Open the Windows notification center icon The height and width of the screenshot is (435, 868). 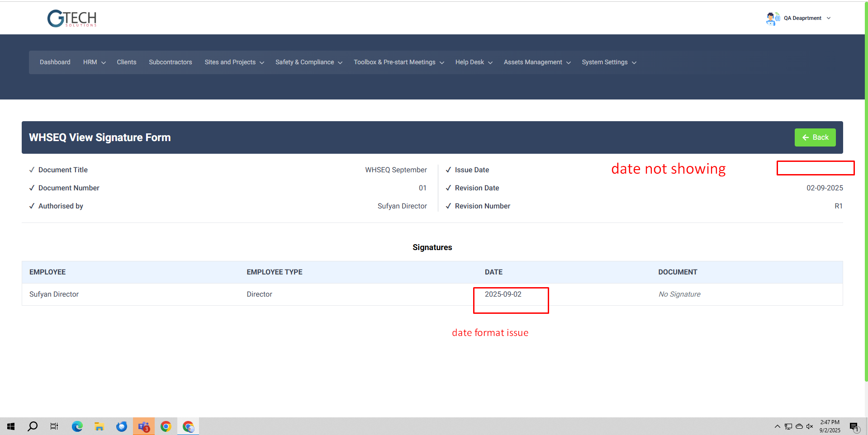[x=854, y=426]
